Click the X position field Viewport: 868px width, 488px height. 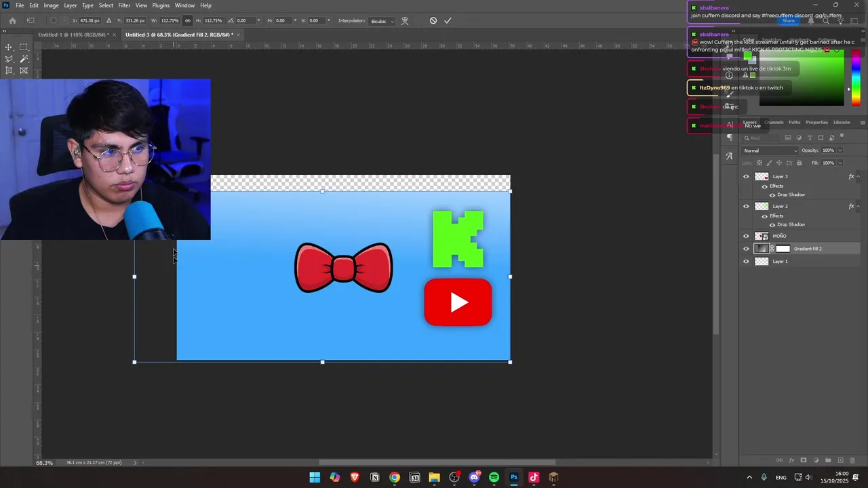click(89, 20)
